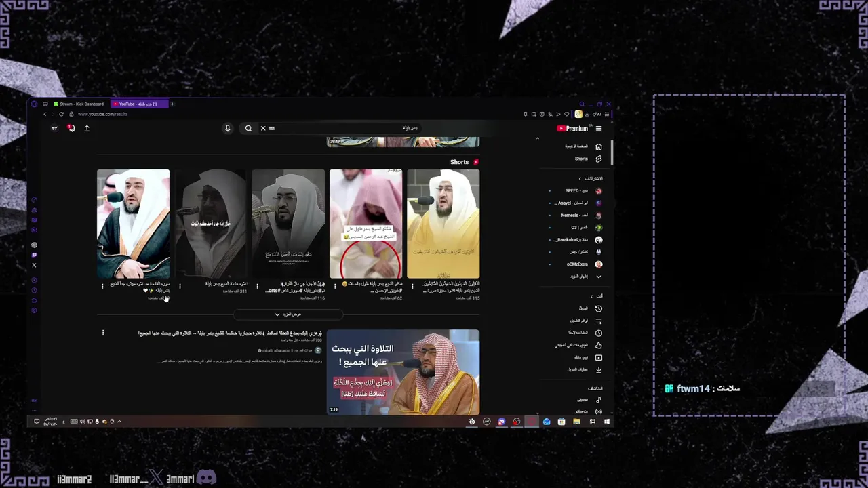Click the browser heart favorites icon
The height and width of the screenshot is (488, 868).
click(x=566, y=114)
